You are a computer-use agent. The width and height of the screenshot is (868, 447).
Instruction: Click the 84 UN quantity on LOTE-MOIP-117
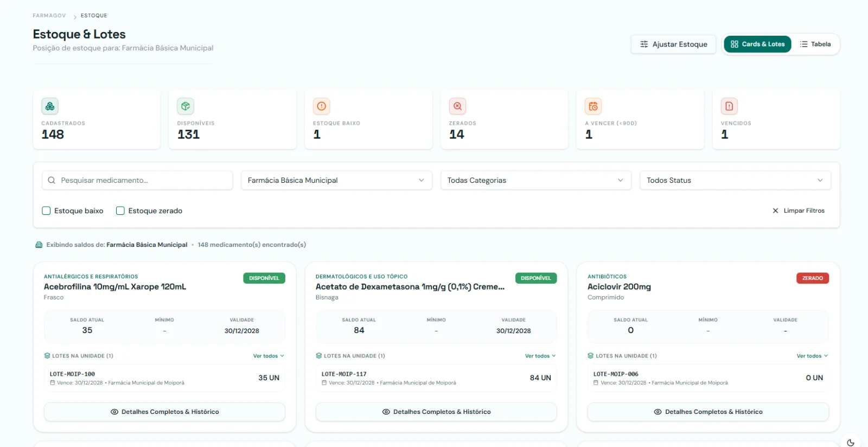[540, 378]
